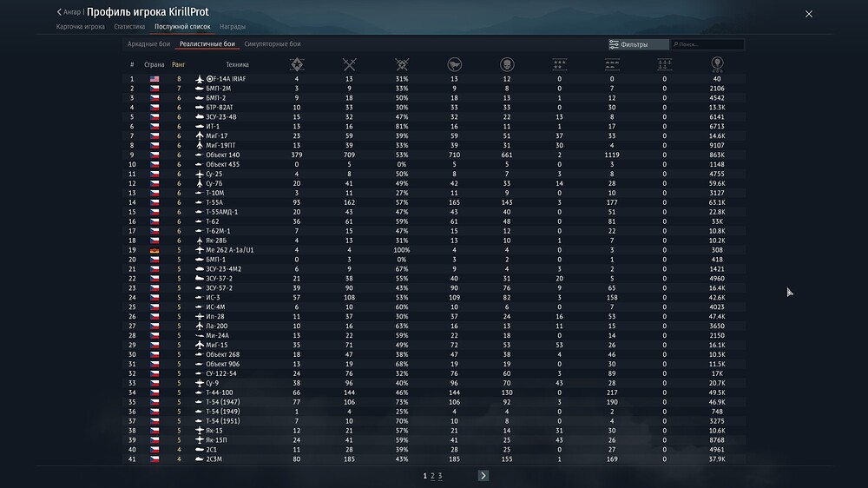Select the Т-54 (1951) vehicle name
868x488 pixels.
222,421
